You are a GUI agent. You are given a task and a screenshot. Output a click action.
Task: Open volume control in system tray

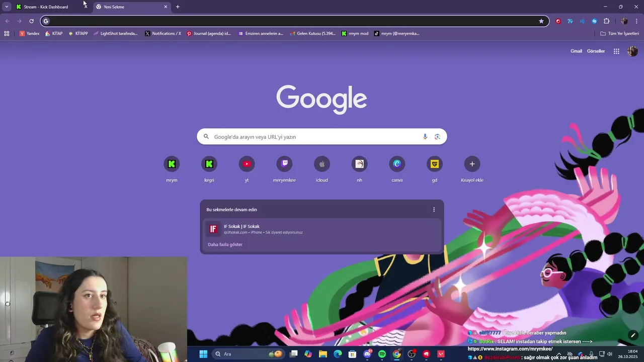coord(609,354)
